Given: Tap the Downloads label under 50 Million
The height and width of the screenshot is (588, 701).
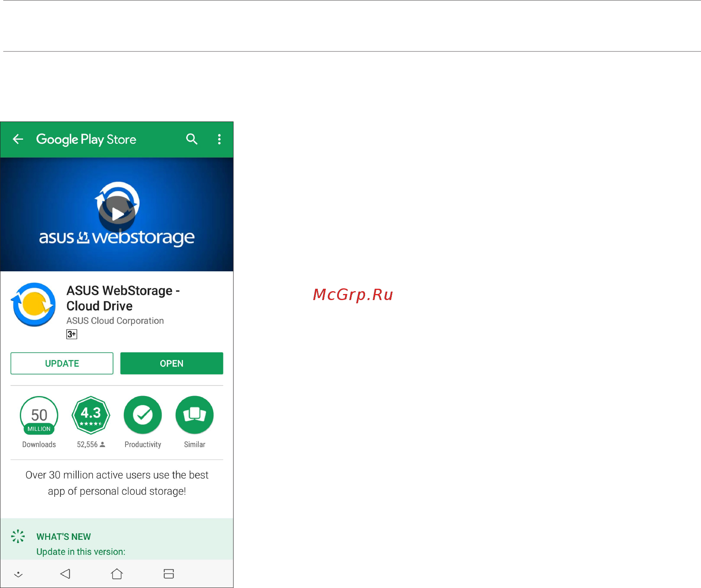Looking at the screenshot, I should [x=39, y=445].
